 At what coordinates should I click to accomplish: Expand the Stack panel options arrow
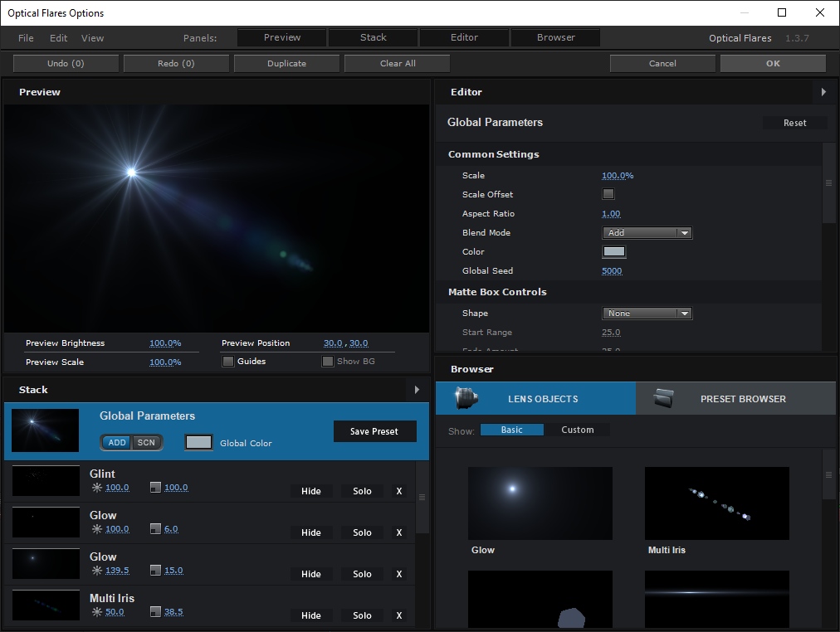(417, 390)
